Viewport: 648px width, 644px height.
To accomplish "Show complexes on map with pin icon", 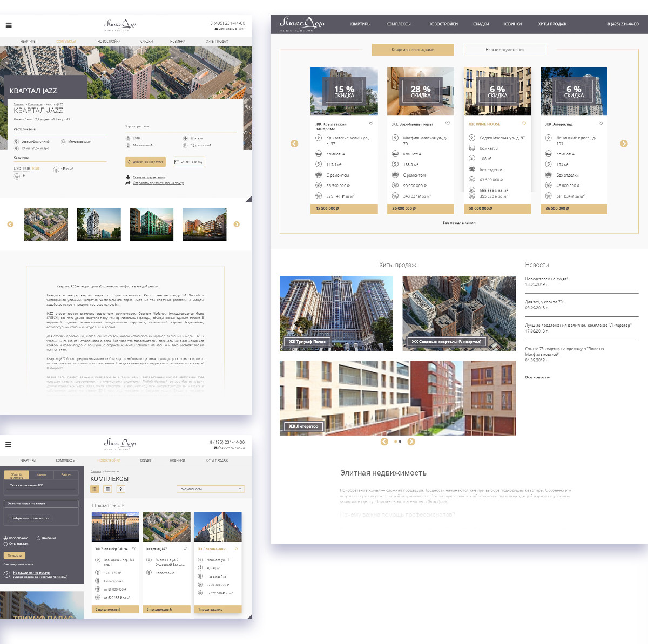I will tap(121, 489).
